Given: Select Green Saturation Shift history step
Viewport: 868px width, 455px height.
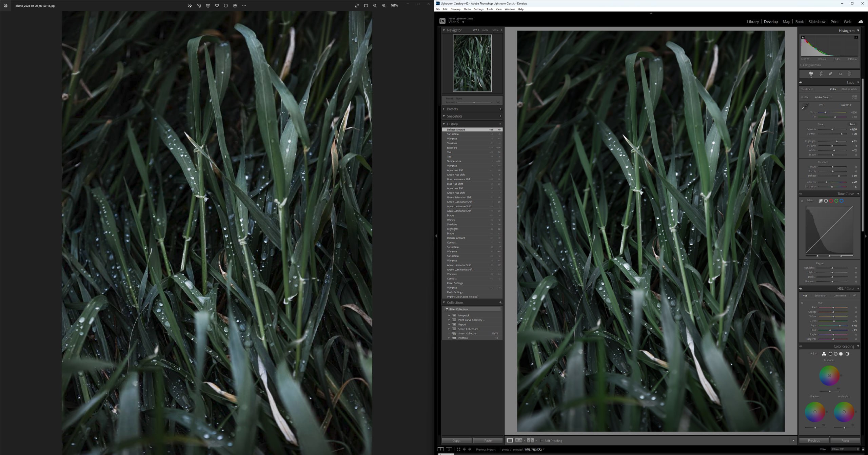Looking at the screenshot, I should (x=459, y=197).
